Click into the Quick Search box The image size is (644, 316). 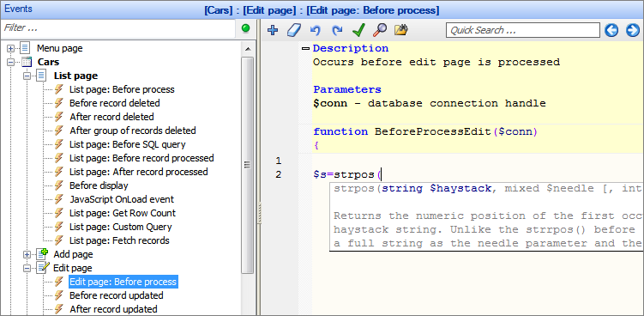[x=523, y=30]
